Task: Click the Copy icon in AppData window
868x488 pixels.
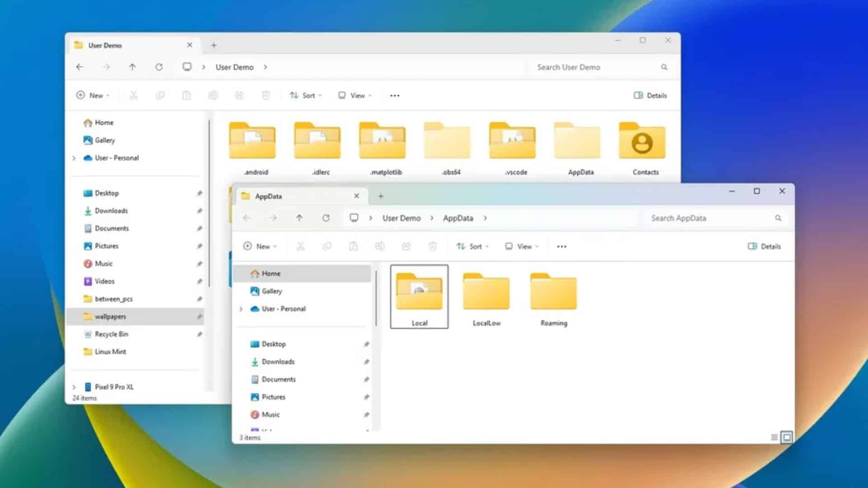Action: pyautogui.click(x=327, y=246)
